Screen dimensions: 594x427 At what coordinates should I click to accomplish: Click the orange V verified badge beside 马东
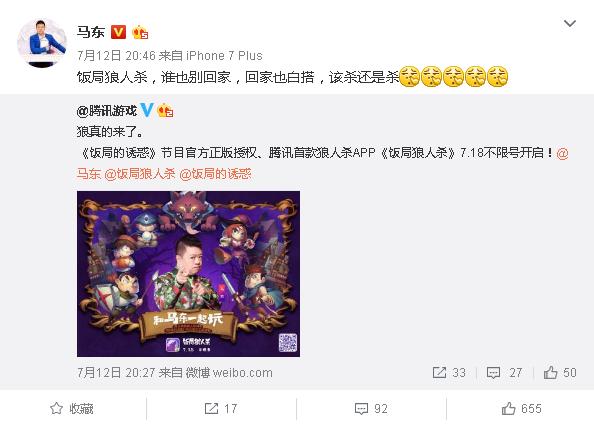coord(118,32)
